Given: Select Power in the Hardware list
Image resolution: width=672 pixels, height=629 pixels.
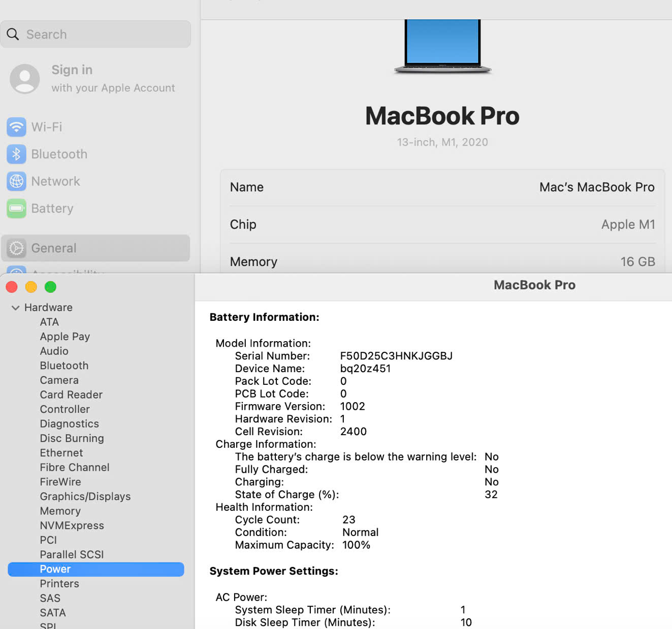Looking at the screenshot, I should (55, 569).
